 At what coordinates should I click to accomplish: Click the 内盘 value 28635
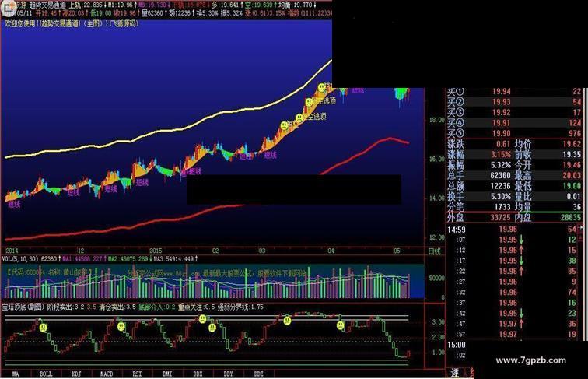coord(571,218)
